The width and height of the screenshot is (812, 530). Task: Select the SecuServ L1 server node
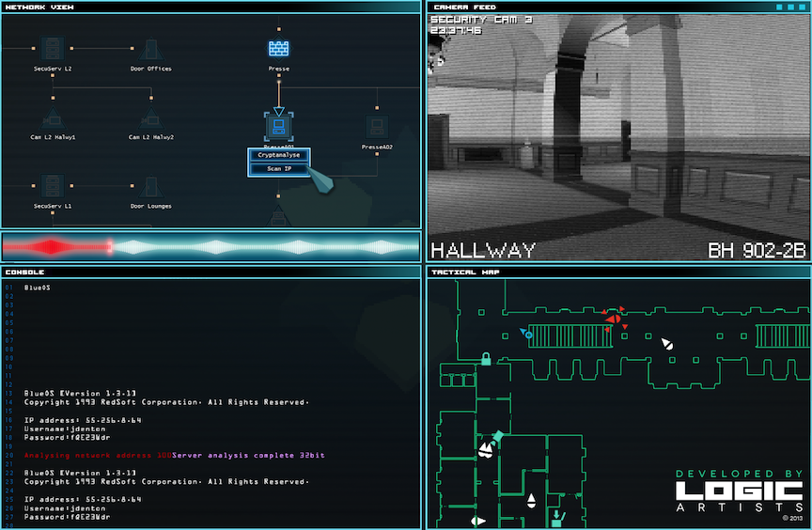tap(53, 186)
